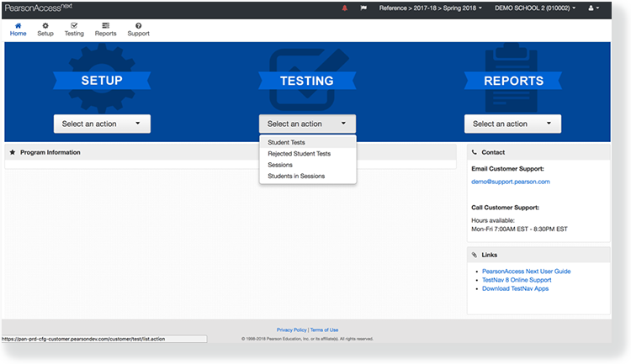The image size is (631, 364).
Task: Expand the Setup Select an action dropdown
Action: pyautogui.click(x=102, y=124)
